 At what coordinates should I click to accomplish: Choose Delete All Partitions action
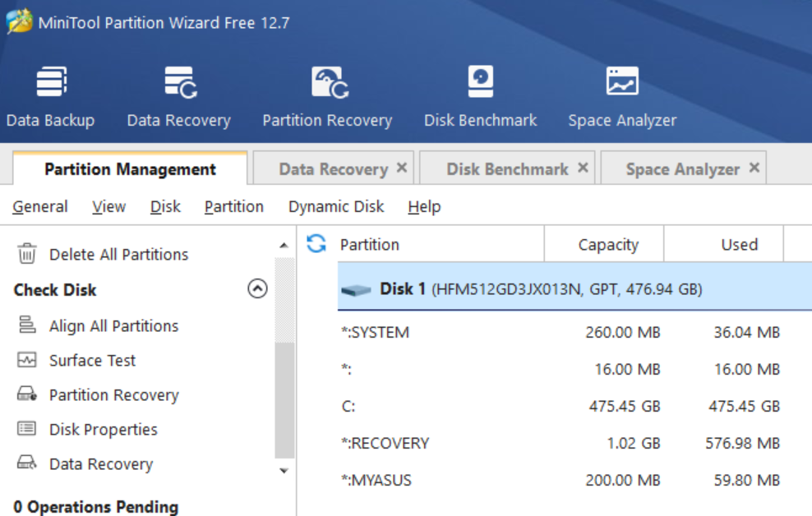pos(118,254)
